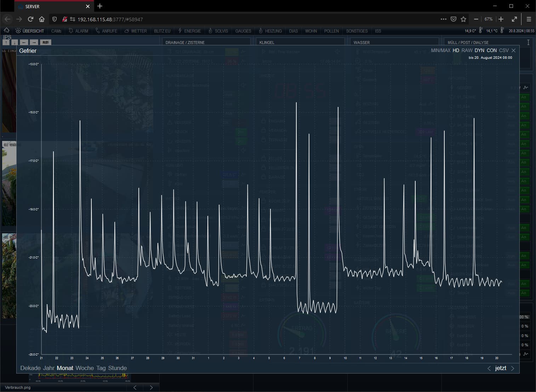Screen dimensions: 536x392
Task: Toggle DYN dynamic scaling
Action: pos(479,51)
